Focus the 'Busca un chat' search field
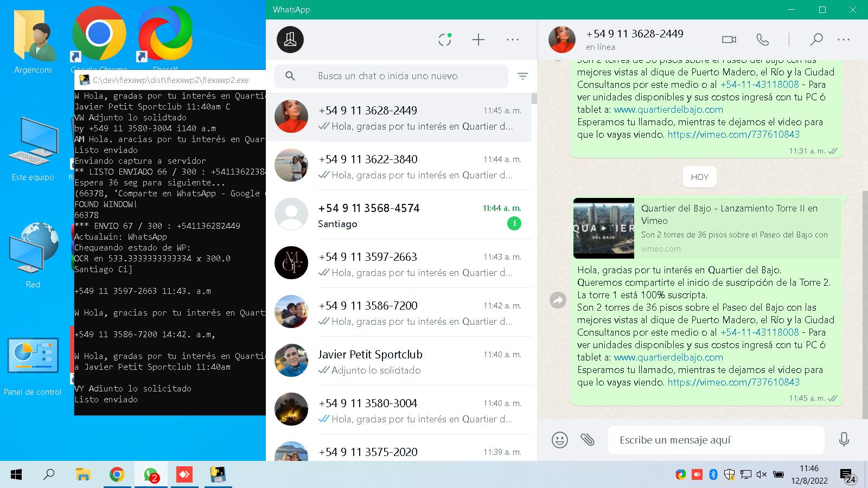Screen dimensions: 868x488 [x=391, y=76]
